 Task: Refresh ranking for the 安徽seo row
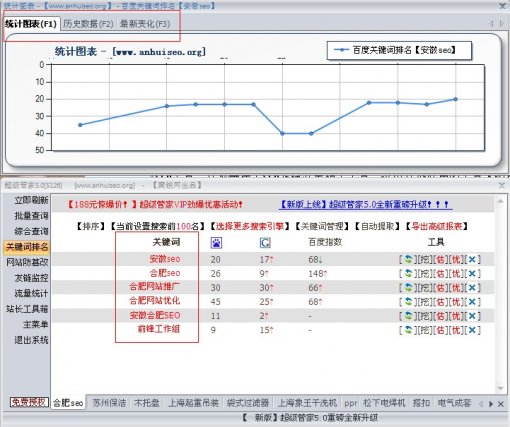(408, 259)
